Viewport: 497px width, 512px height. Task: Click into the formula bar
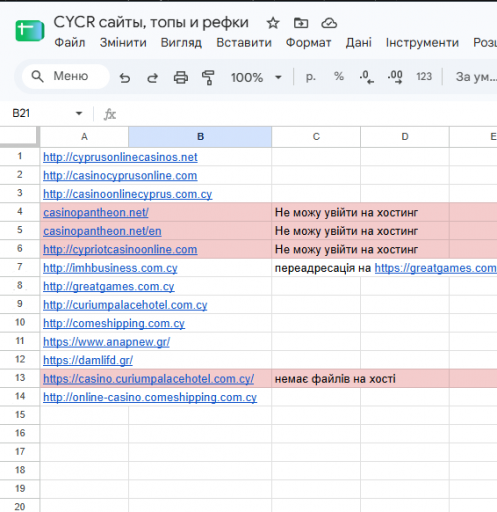307,114
